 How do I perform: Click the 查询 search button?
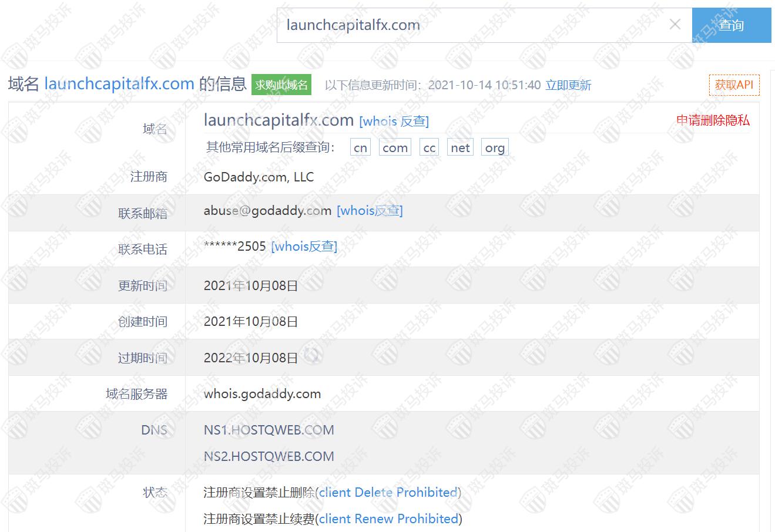pos(731,25)
